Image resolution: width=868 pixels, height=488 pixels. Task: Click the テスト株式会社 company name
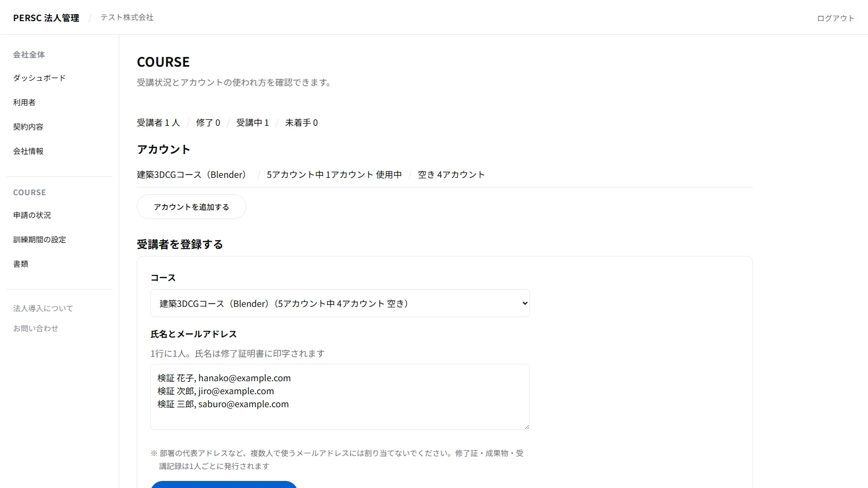pos(127,17)
